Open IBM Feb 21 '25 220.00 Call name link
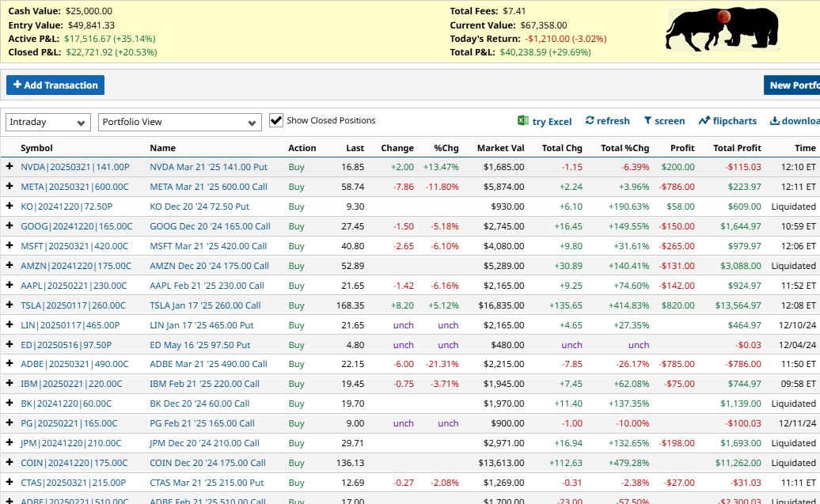The height and width of the screenshot is (504, 820). click(204, 384)
